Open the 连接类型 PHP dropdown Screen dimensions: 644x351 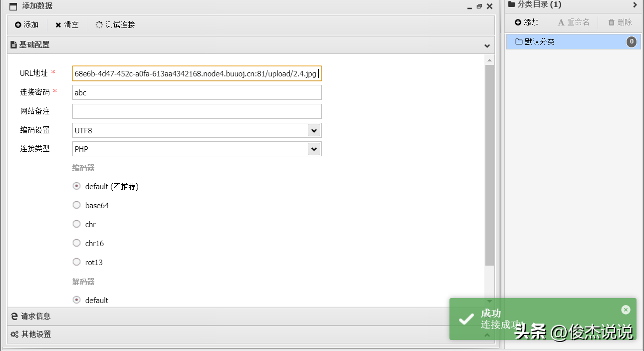[x=313, y=149]
